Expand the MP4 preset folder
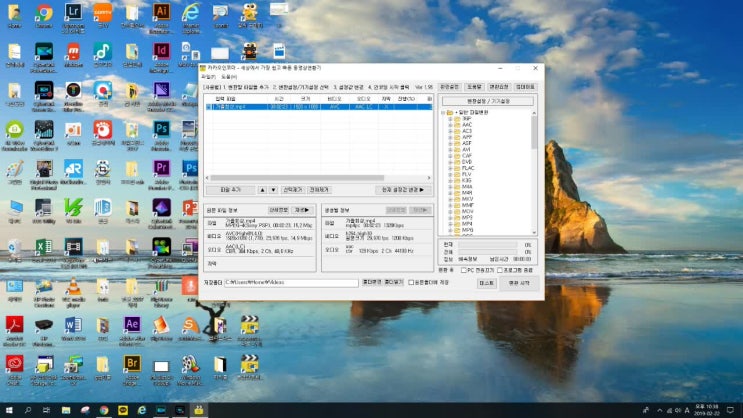 pyautogui.click(x=449, y=223)
